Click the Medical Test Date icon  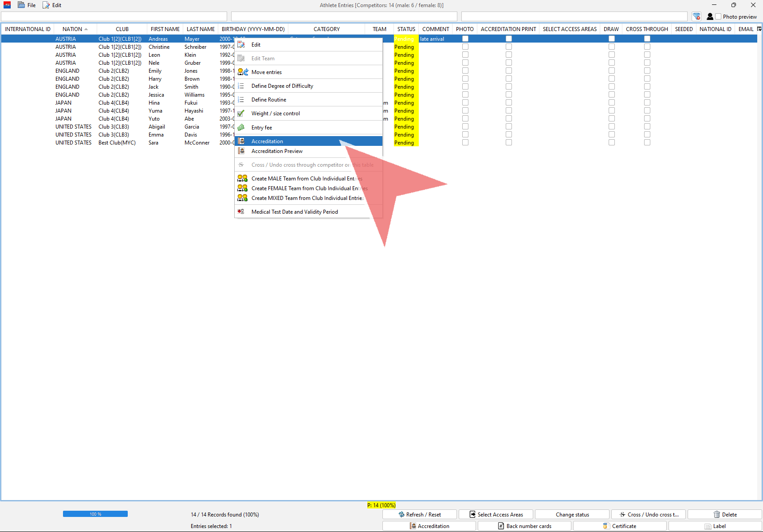coord(241,212)
